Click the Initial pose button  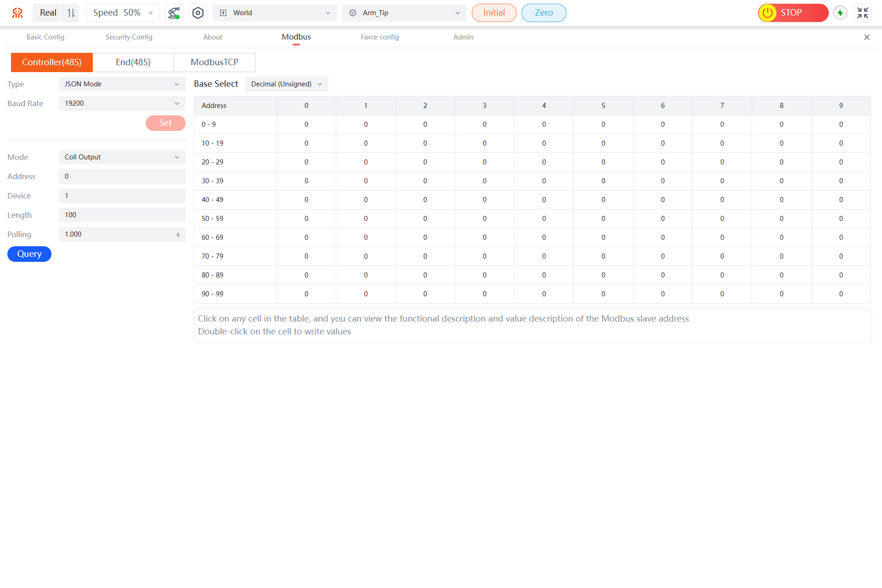tap(494, 13)
